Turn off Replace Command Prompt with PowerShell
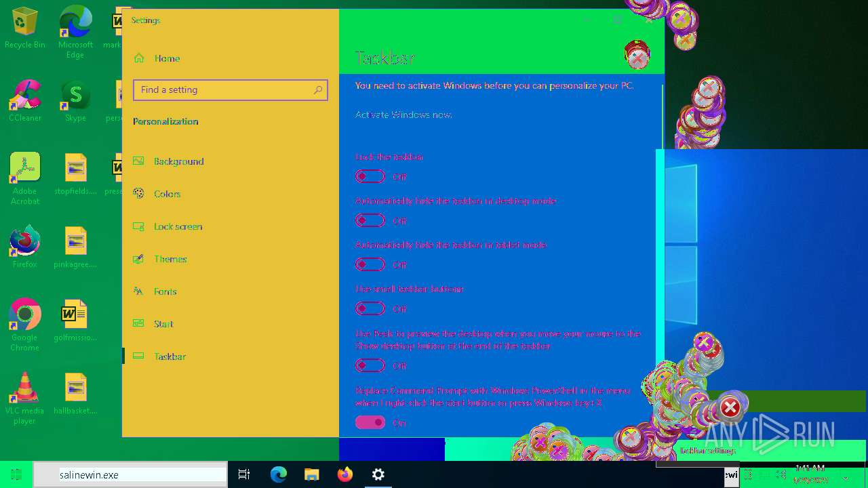Image resolution: width=868 pixels, height=488 pixels. tap(370, 422)
